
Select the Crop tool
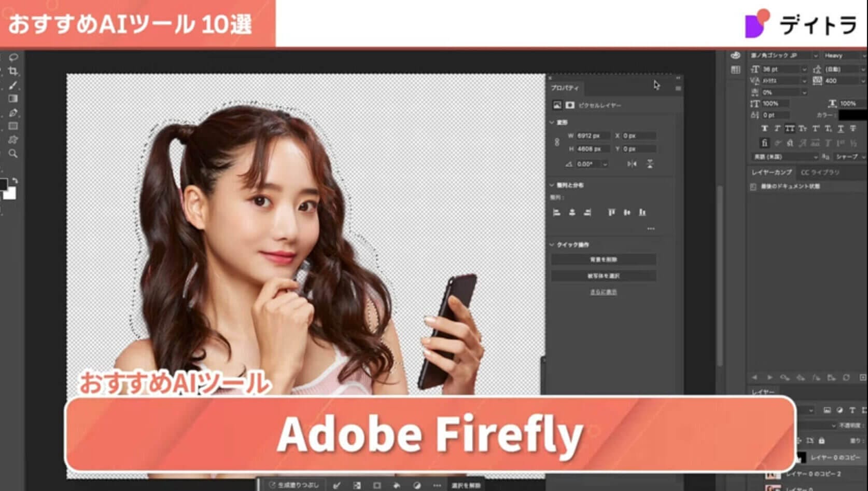pos(13,71)
